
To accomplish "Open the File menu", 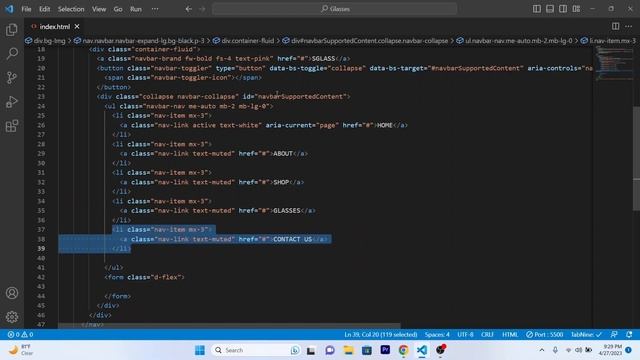I will tap(26, 9).
